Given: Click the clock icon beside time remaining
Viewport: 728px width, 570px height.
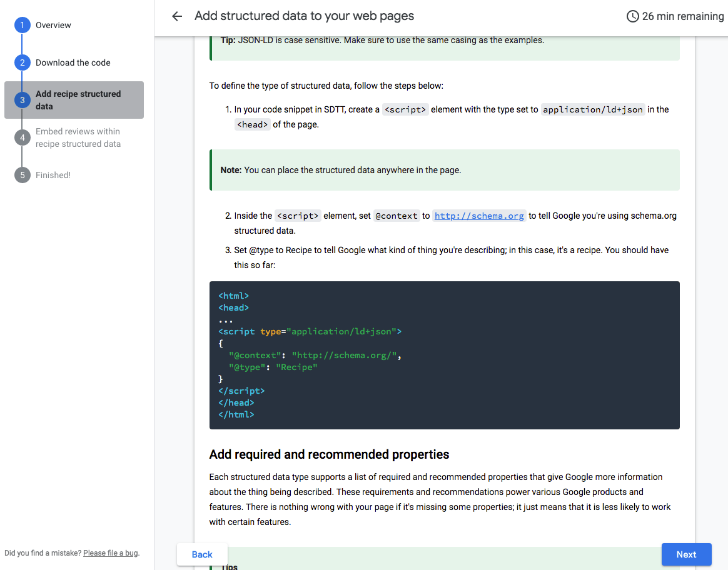Looking at the screenshot, I should pyautogui.click(x=633, y=16).
